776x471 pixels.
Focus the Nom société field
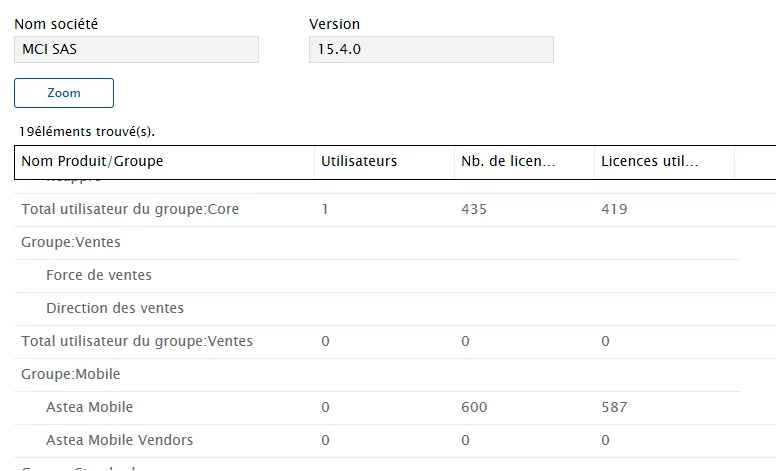coord(136,49)
